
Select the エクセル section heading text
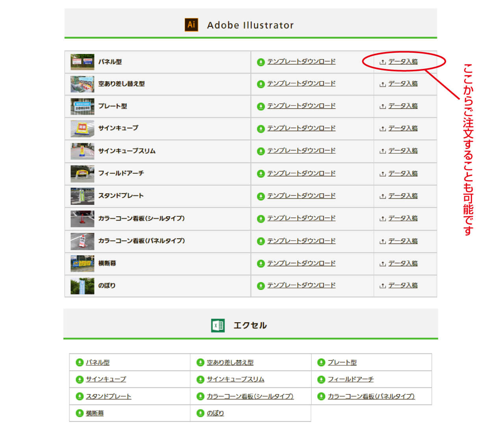[x=250, y=325]
